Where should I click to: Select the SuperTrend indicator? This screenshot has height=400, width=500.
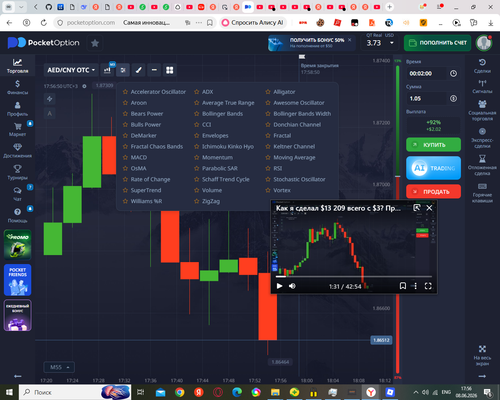(146, 190)
